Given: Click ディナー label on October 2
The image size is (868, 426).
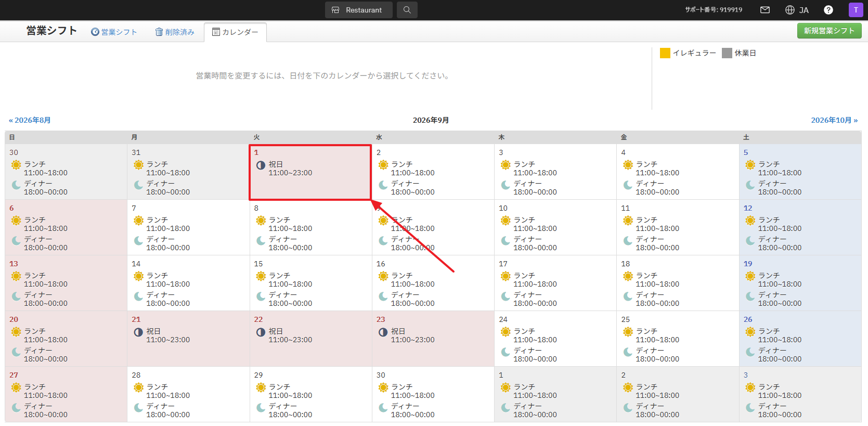Looking at the screenshot, I should [x=650, y=406].
